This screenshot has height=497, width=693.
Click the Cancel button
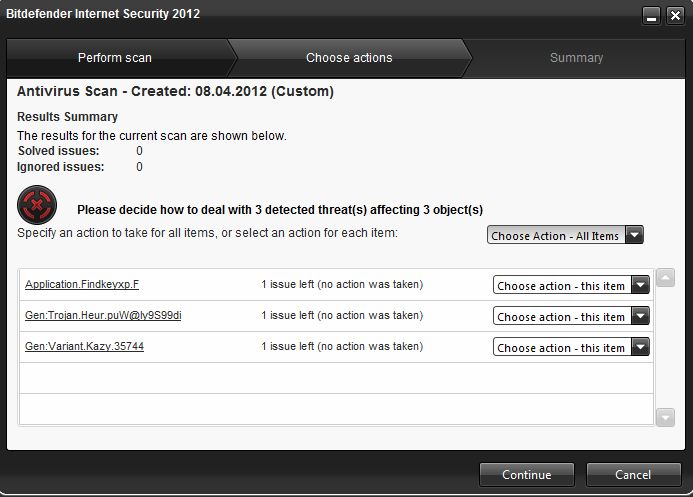click(x=633, y=474)
